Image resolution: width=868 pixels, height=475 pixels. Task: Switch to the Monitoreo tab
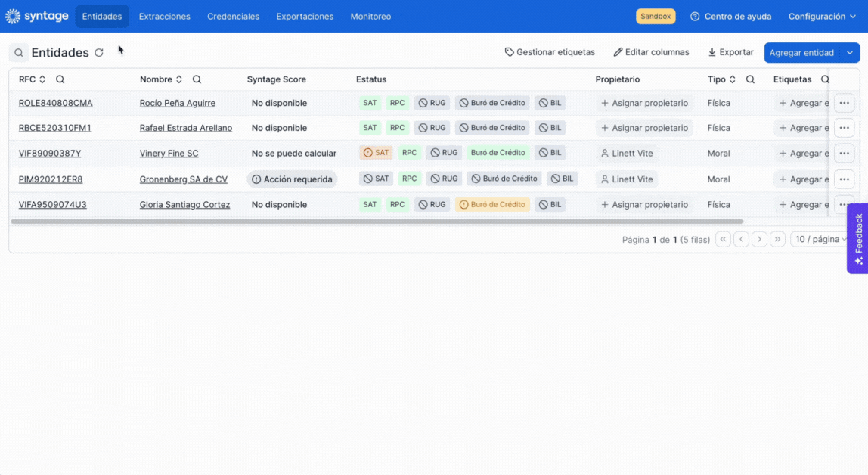click(370, 17)
